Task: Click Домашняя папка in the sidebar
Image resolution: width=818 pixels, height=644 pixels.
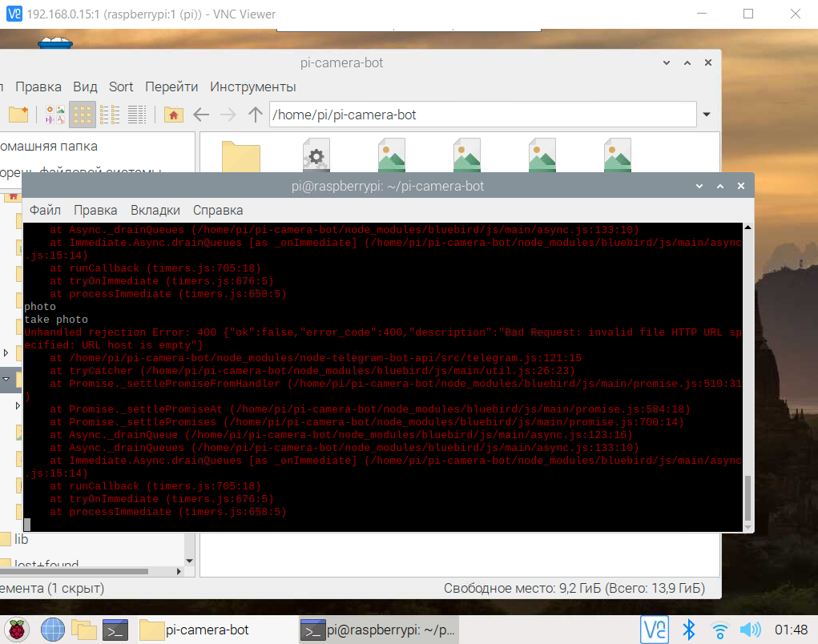Action: pyautogui.click(x=49, y=146)
